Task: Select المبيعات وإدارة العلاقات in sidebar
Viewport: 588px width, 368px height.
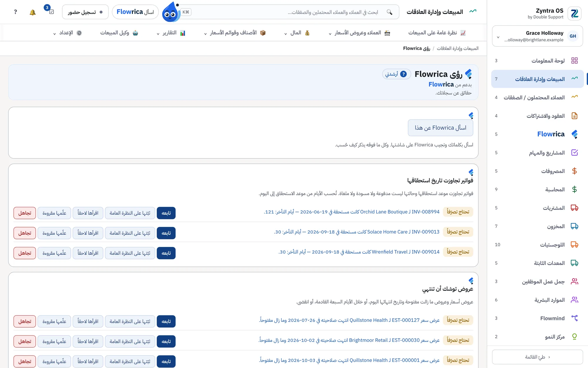Action: (537, 79)
